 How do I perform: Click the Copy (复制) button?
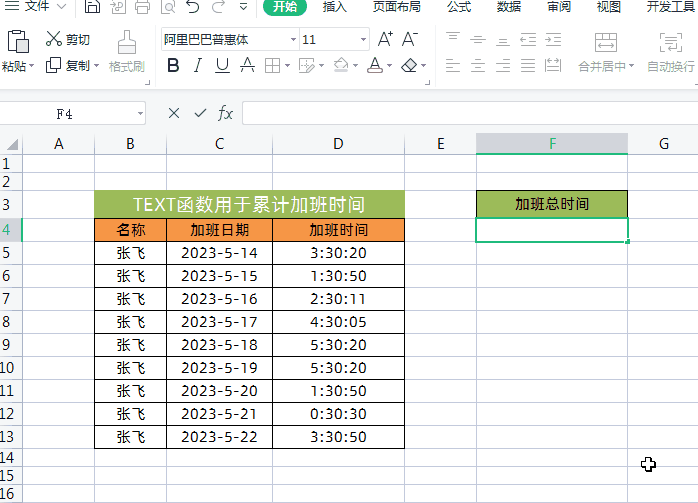coord(68,65)
